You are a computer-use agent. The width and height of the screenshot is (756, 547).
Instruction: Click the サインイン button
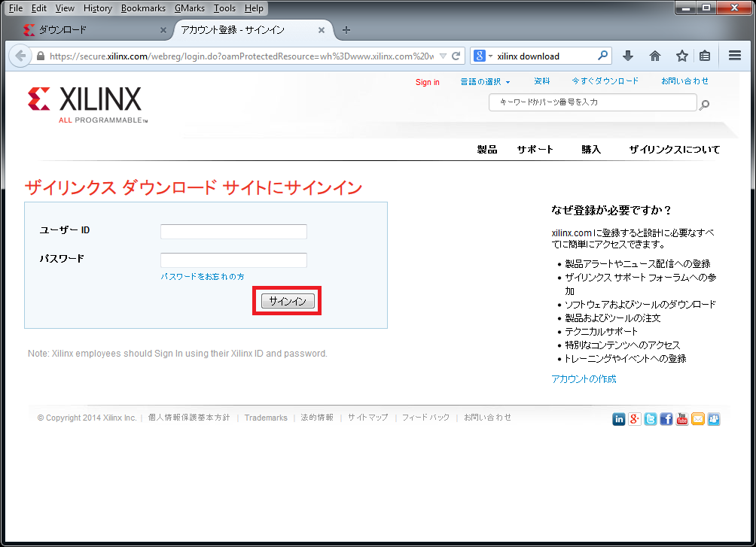(288, 301)
